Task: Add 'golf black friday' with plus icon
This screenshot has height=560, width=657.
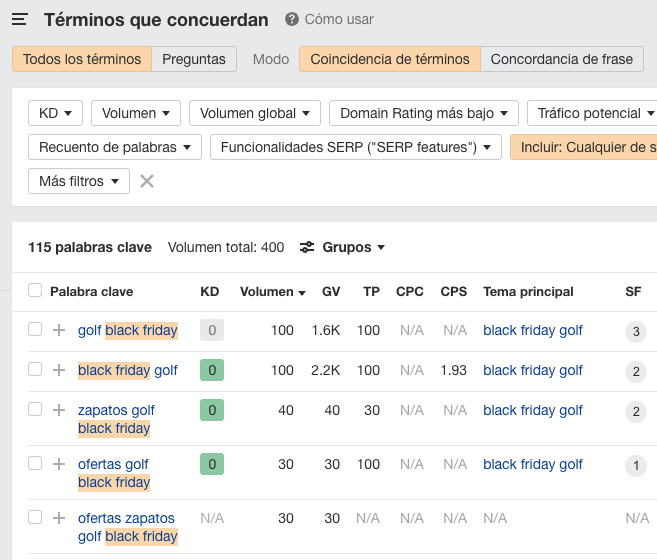Action: coord(59,330)
